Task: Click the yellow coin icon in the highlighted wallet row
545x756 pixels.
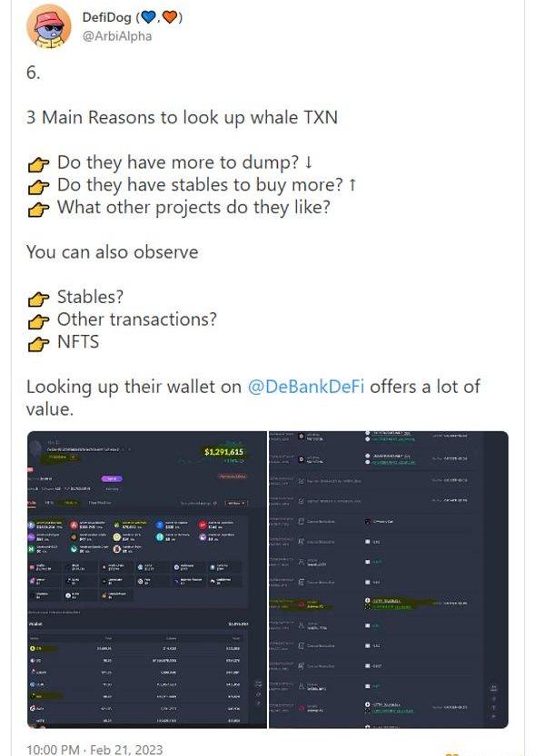Action: [33, 649]
